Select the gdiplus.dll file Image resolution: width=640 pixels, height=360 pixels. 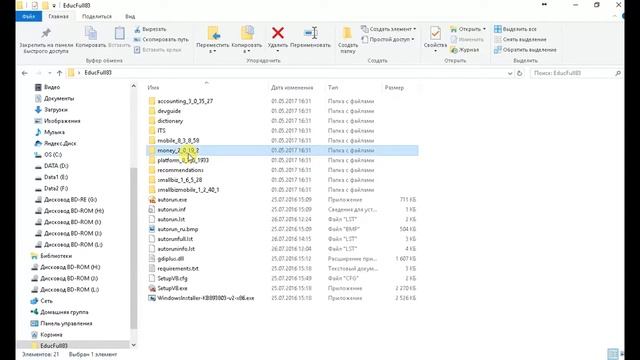[171, 259]
